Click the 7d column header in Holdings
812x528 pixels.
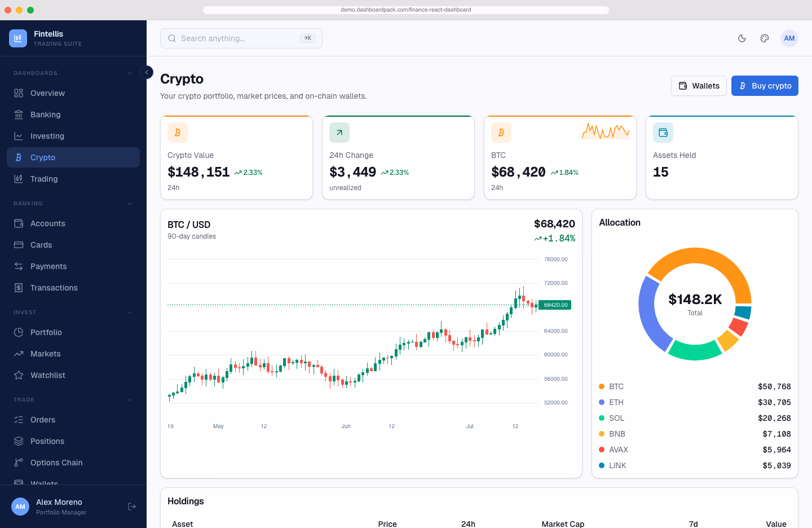[694, 524]
